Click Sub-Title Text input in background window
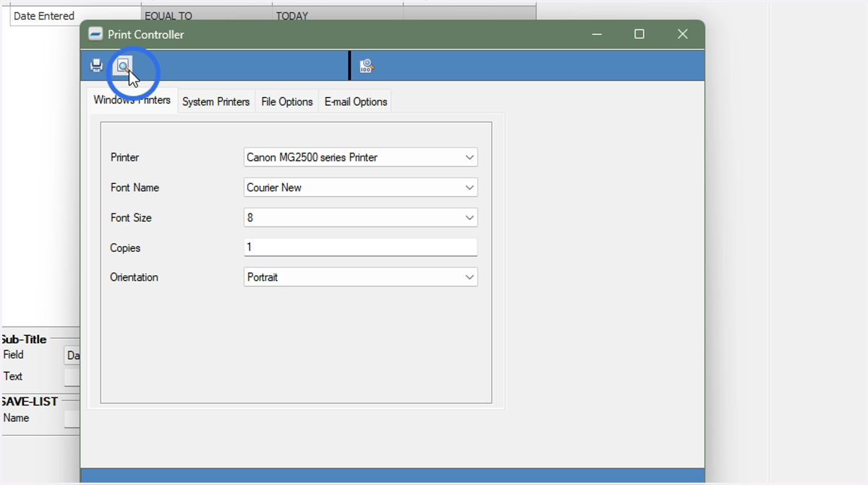This screenshot has height=485, width=868. coord(72,377)
